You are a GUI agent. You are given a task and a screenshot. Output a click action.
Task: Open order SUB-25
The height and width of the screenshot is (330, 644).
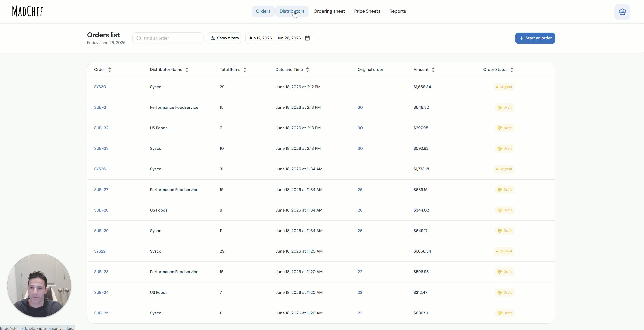(x=101, y=313)
